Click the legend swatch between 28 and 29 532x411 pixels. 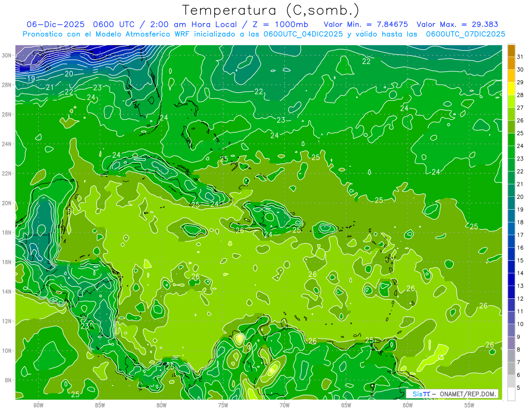point(511,88)
